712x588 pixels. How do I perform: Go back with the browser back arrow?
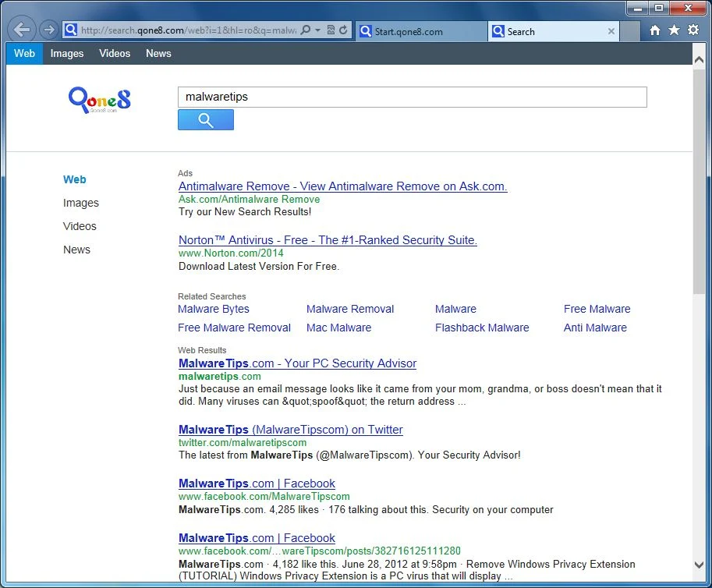(x=21, y=30)
